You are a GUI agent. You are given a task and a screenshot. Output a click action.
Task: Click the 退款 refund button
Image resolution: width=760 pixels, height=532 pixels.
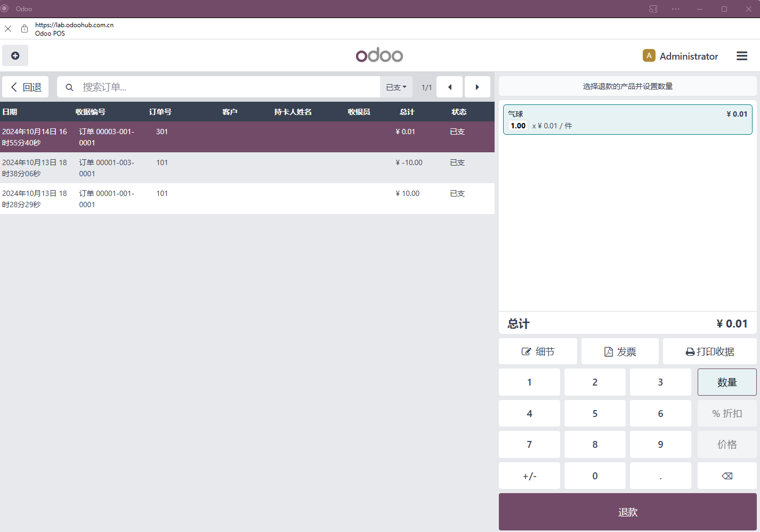click(x=628, y=512)
